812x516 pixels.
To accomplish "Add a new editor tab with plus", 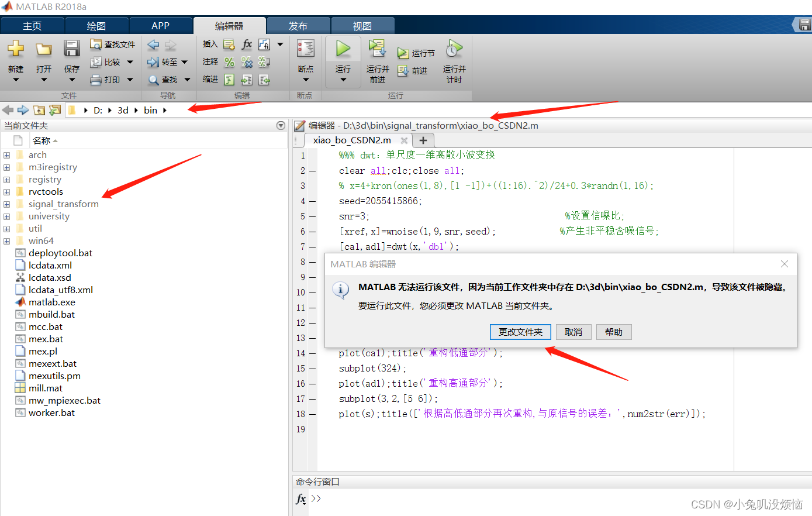I will coord(423,140).
